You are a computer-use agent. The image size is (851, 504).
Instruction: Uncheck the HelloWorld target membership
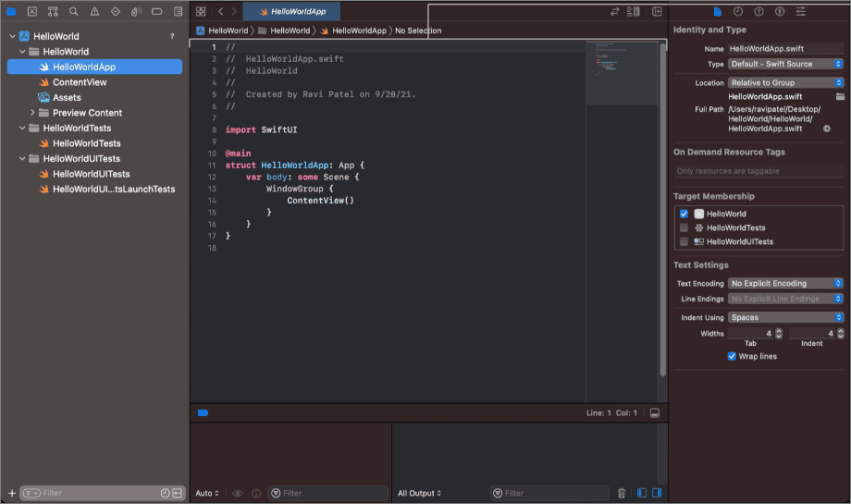click(x=684, y=214)
